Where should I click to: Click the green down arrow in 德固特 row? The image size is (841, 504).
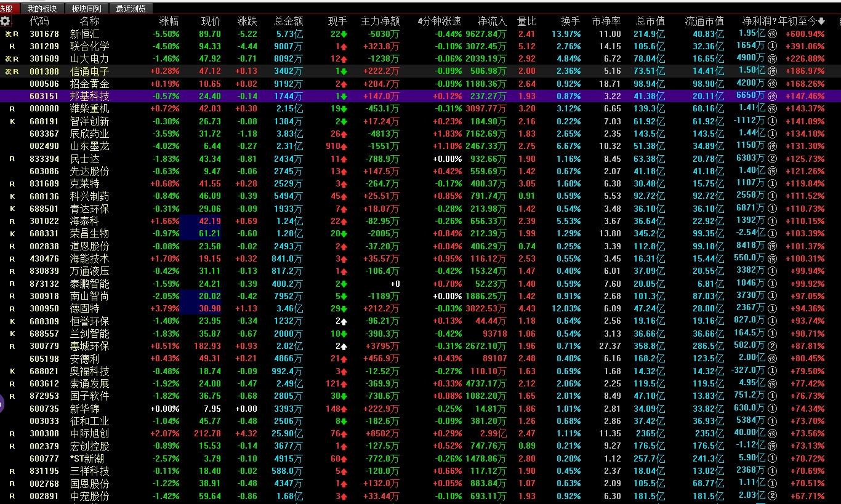tap(344, 309)
